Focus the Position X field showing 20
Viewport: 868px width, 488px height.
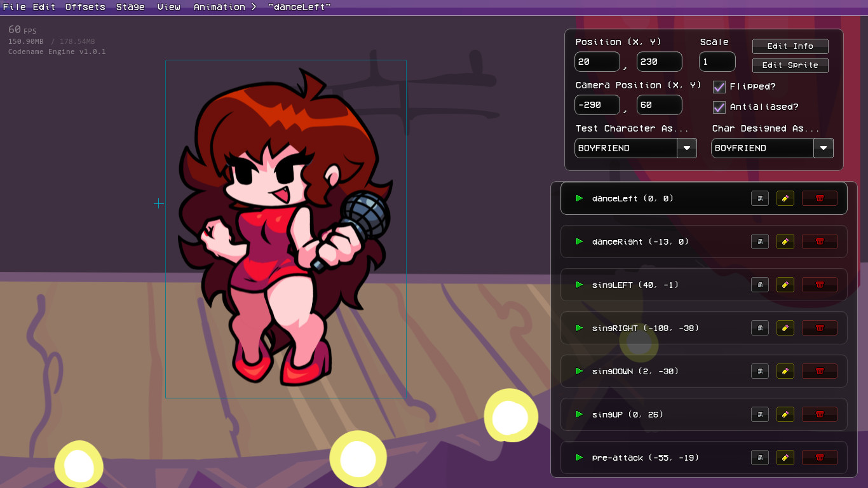597,62
